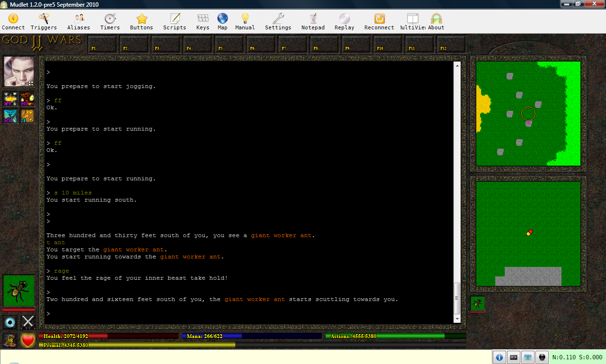Click the Reconnect toolbar icon
This screenshot has width=606, height=364.
379,22
